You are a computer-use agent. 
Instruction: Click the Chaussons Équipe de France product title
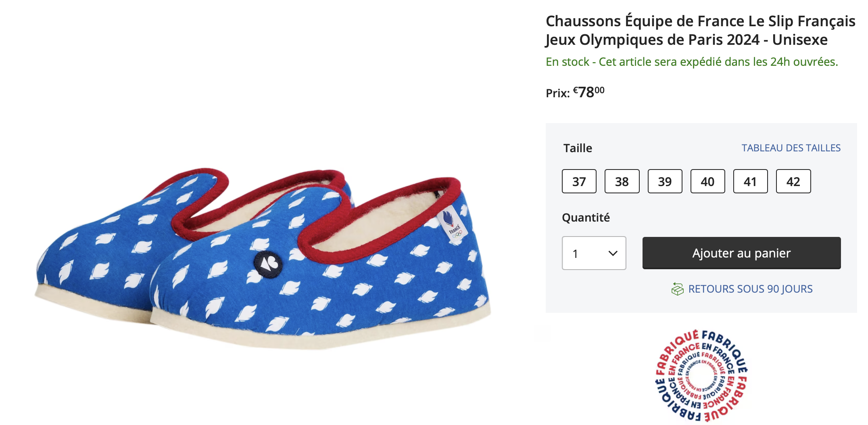click(700, 30)
